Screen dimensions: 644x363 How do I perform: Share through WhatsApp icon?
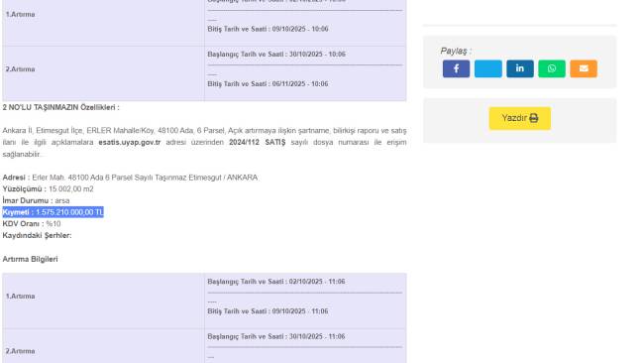coord(552,68)
